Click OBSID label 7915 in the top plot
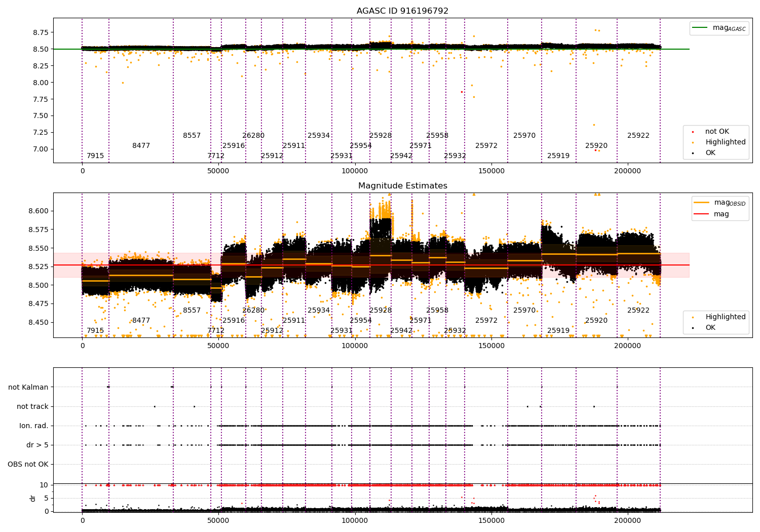 pos(95,156)
